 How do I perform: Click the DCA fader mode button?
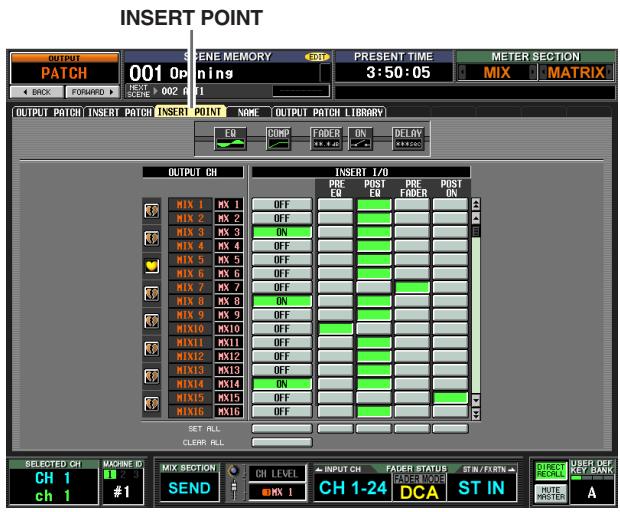pyautogui.click(x=419, y=493)
